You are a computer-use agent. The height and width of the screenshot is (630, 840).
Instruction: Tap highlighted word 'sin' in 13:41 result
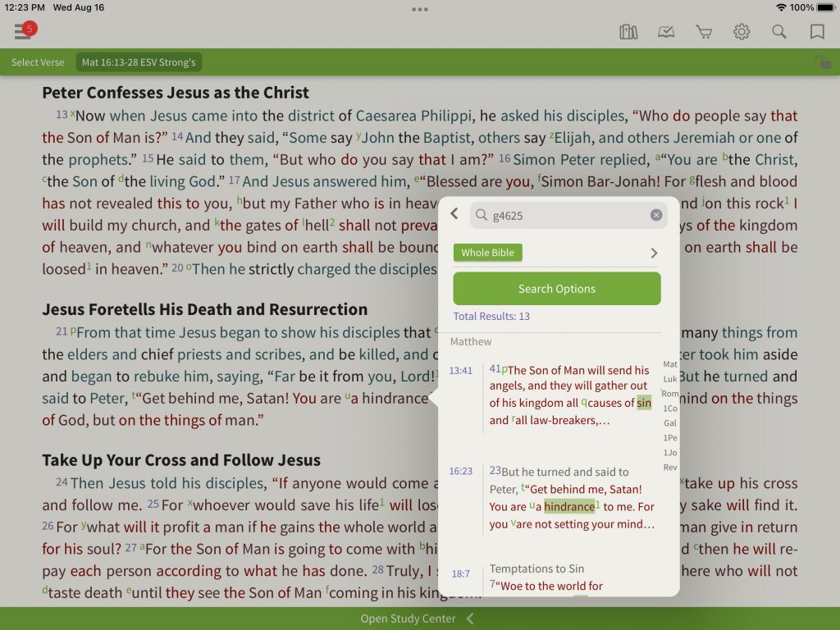point(644,403)
